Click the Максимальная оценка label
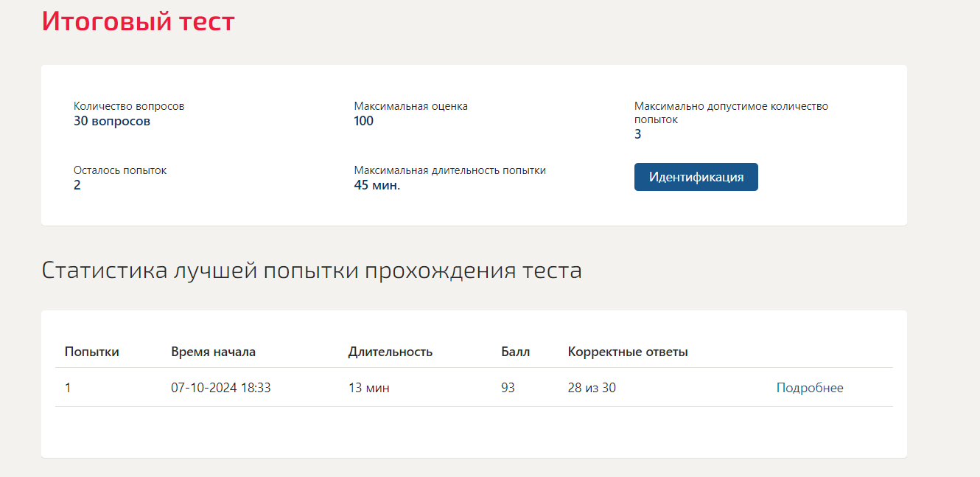This screenshot has height=477, width=980. coord(410,106)
